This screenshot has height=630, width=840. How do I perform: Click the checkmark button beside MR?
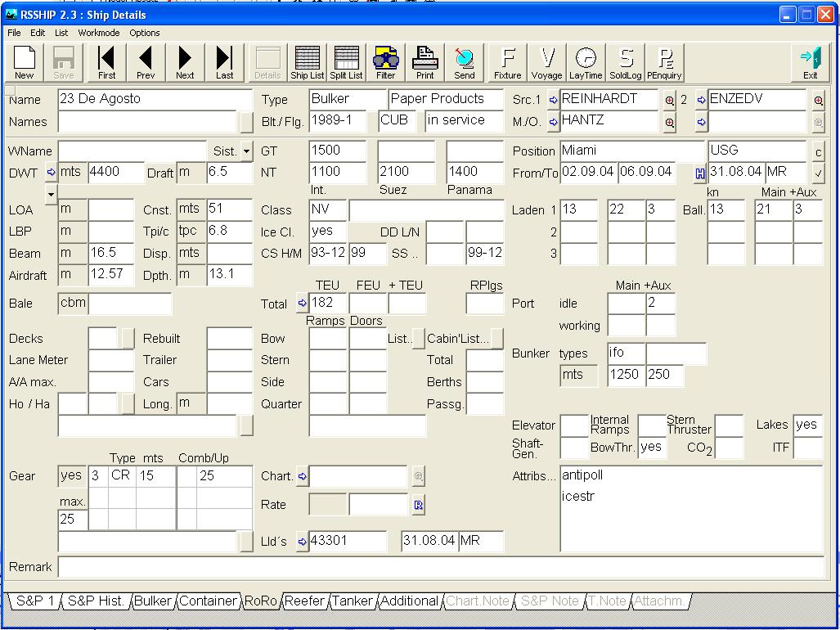(818, 173)
